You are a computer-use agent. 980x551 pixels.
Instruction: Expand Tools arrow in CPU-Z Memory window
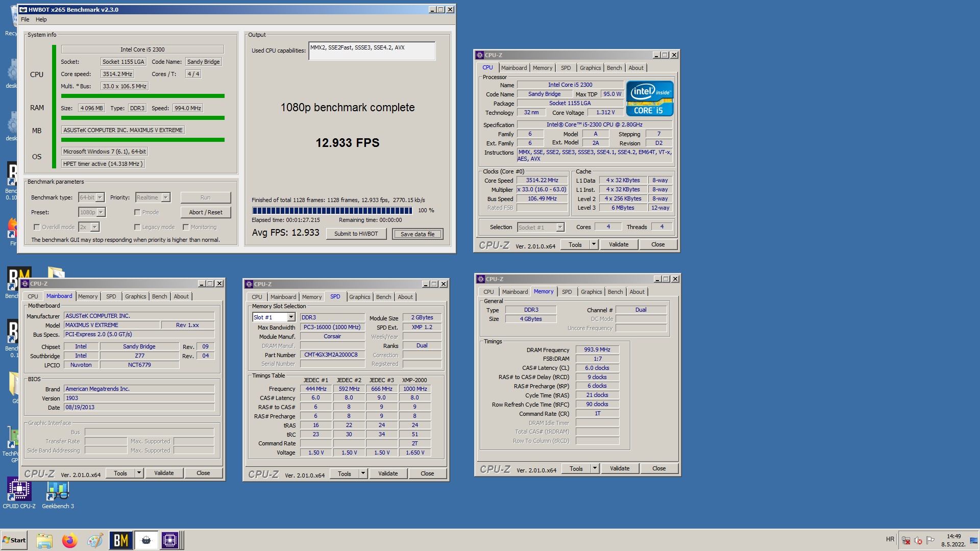tap(595, 468)
